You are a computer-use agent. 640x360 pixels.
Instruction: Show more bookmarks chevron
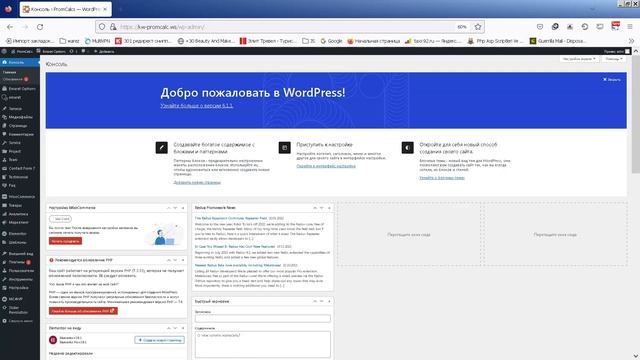pyautogui.click(x=631, y=41)
